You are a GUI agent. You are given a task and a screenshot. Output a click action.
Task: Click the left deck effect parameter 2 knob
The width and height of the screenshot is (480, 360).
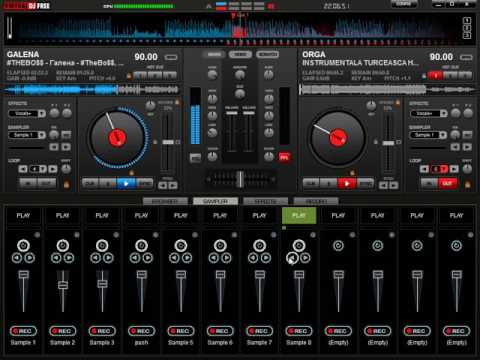tap(67, 113)
